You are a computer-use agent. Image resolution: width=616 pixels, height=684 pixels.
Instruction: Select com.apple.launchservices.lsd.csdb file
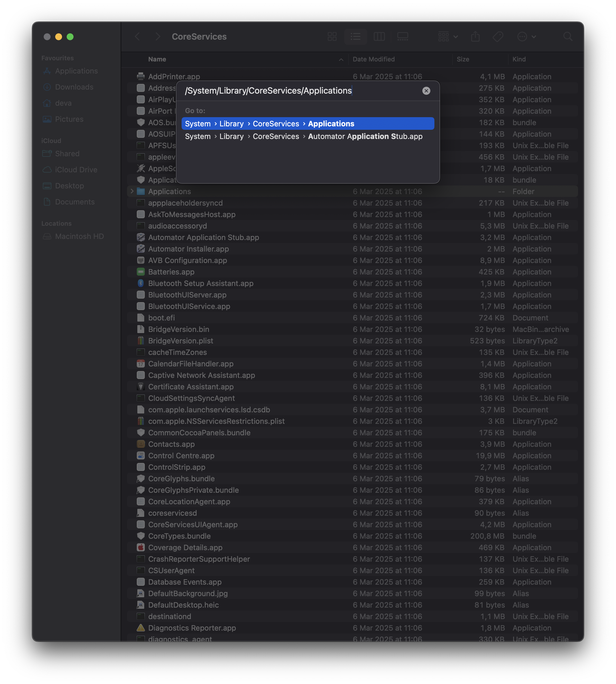pos(352,410)
